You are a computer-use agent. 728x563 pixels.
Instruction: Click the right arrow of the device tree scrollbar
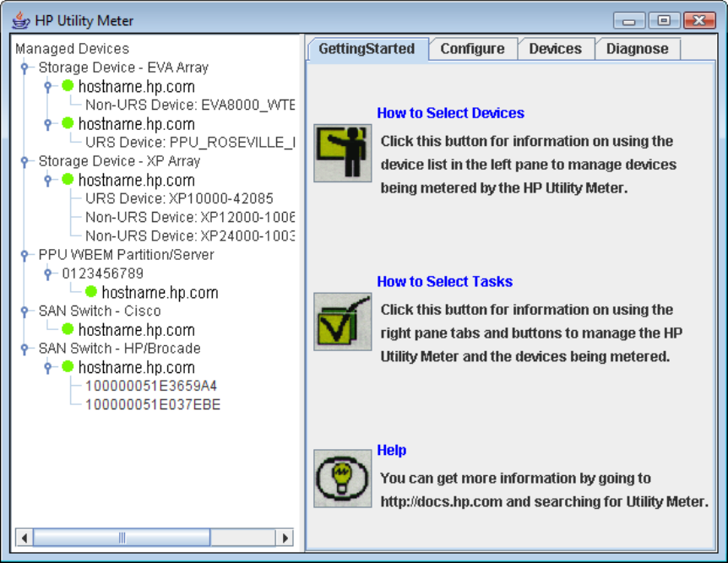click(x=285, y=538)
